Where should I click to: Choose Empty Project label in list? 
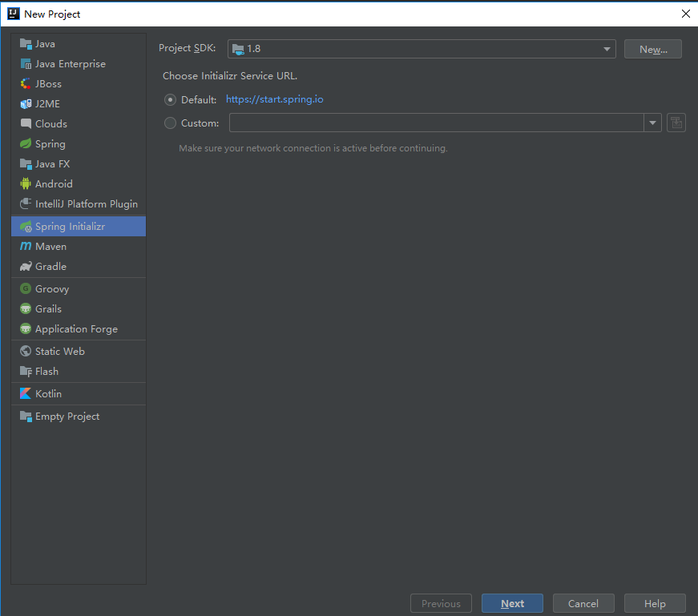67,417
